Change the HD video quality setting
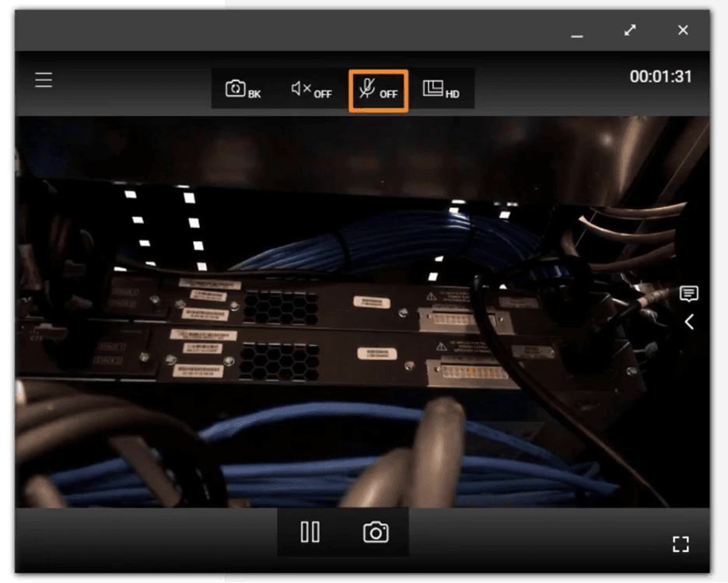 [x=440, y=89]
